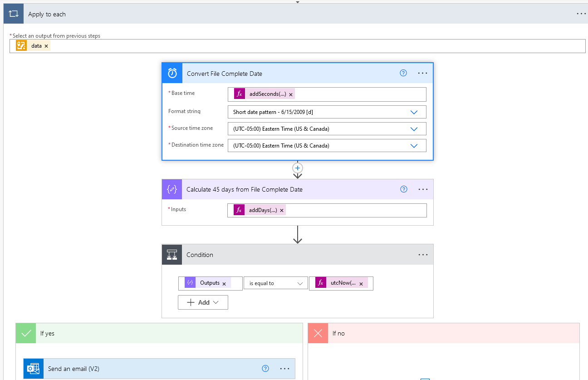Expand the Source time zone dropdown
The width and height of the screenshot is (588, 380).
pos(414,129)
